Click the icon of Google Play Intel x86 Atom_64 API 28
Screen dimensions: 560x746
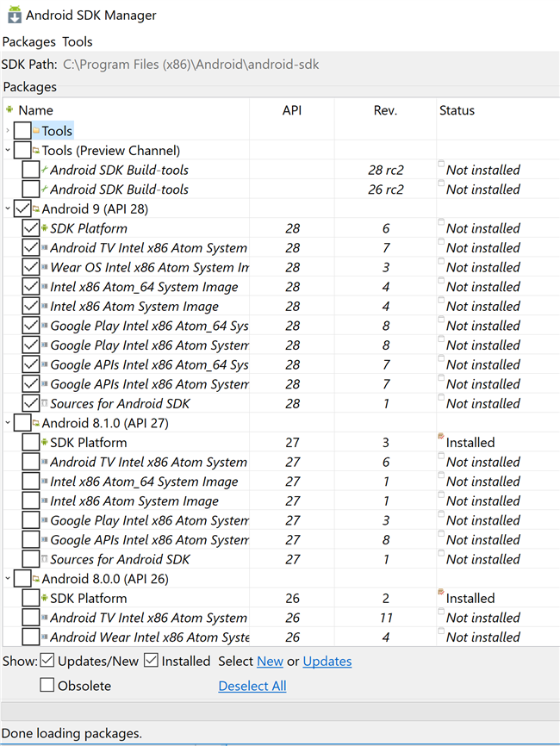tap(44, 326)
